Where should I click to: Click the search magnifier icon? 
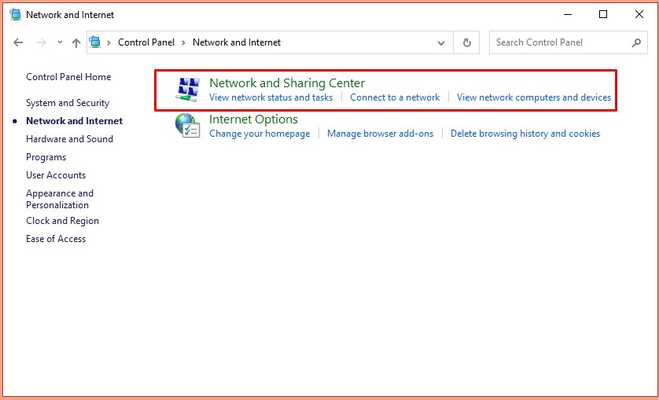[636, 42]
